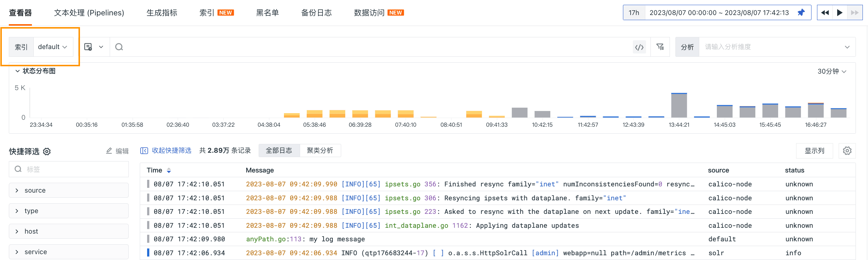
Task: Open the saved search document icon
Action: [88, 47]
